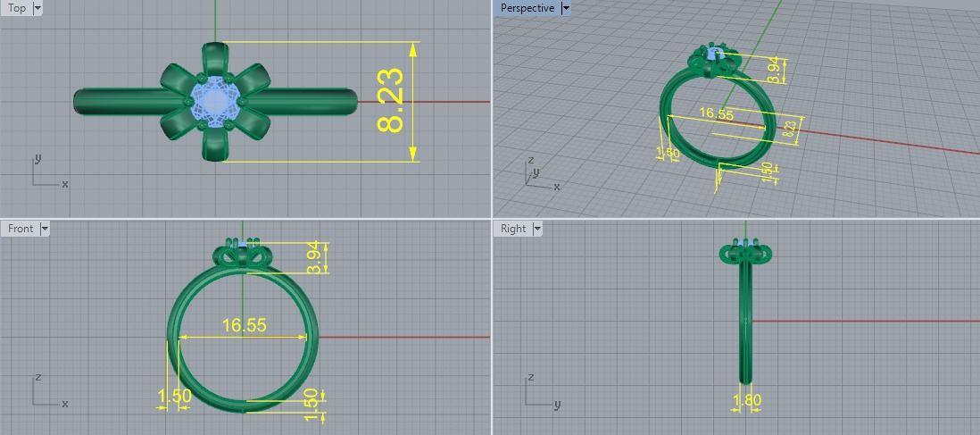Click the blue gemstone in Top view
Image resolution: width=980 pixels, height=435 pixels.
pyautogui.click(x=214, y=102)
